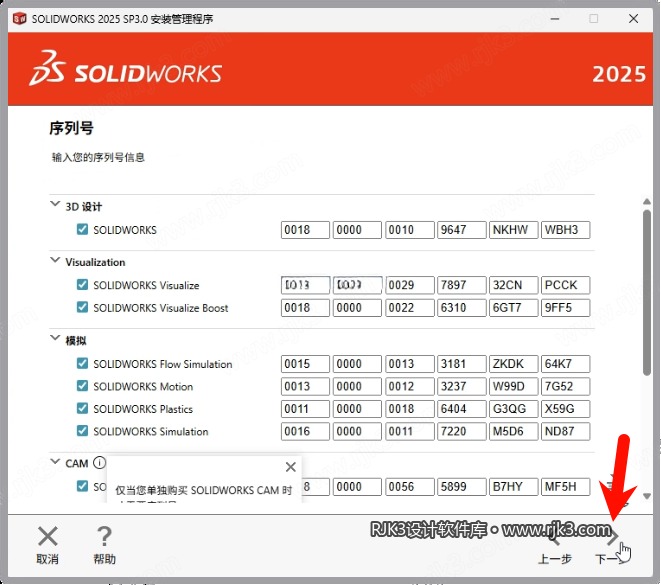
Task: Toggle SOLIDWORKS Simulation checkbox
Action: pyautogui.click(x=83, y=431)
